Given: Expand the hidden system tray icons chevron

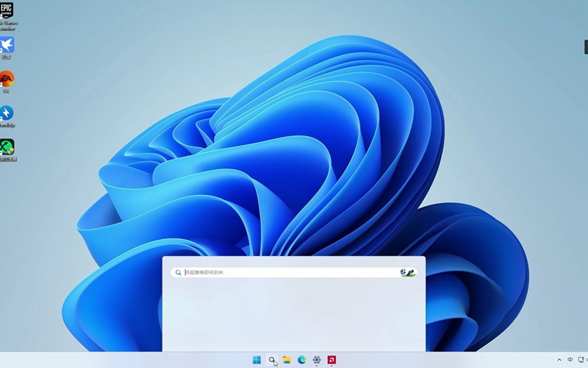Looking at the screenshot, I should (559, 360).
